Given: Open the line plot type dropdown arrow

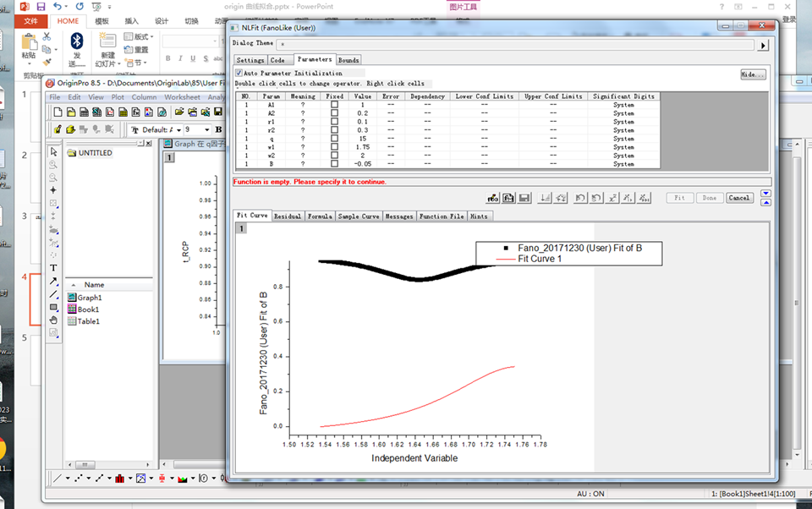Looking at the screenshot, I should click(68, 479).
